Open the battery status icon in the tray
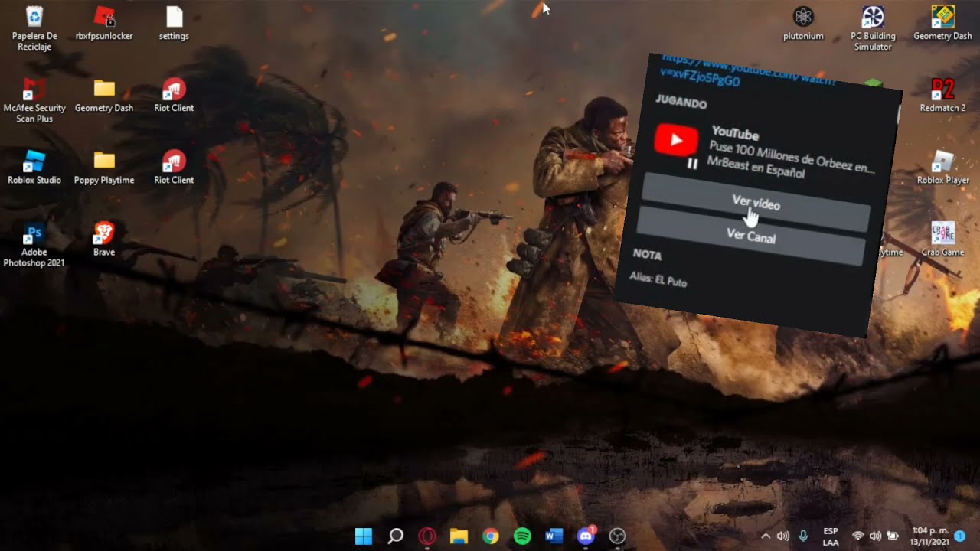980x551 pixels. [892, 536]
